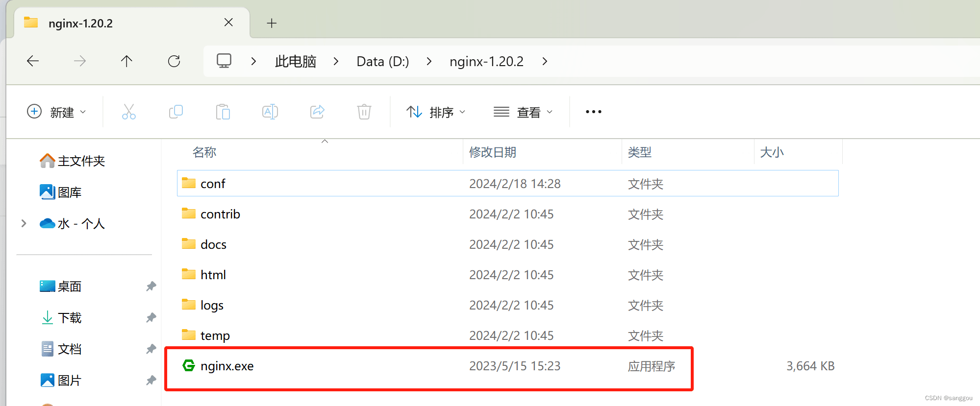
Task: Click the Cut scissors icon
Action: coord(129,112)
